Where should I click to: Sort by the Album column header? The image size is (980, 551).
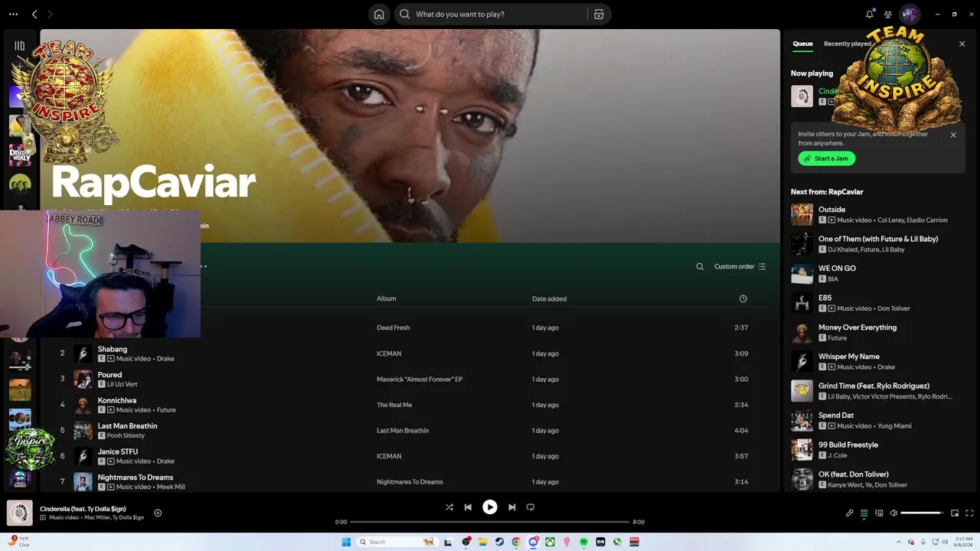387,298
